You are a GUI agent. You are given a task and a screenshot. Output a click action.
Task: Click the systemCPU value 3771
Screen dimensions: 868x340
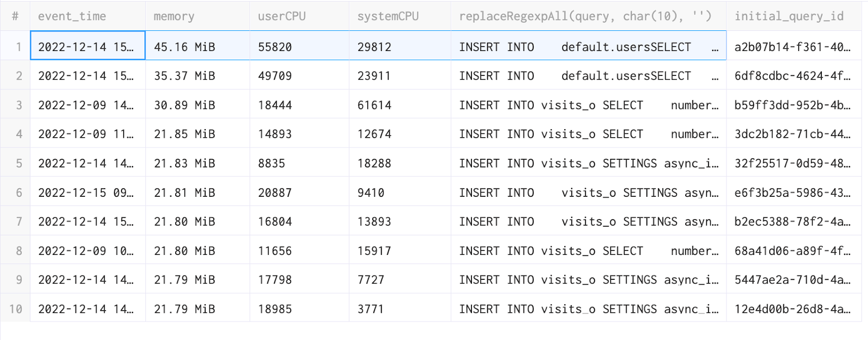pyautogui.click(x=371, y=309)
